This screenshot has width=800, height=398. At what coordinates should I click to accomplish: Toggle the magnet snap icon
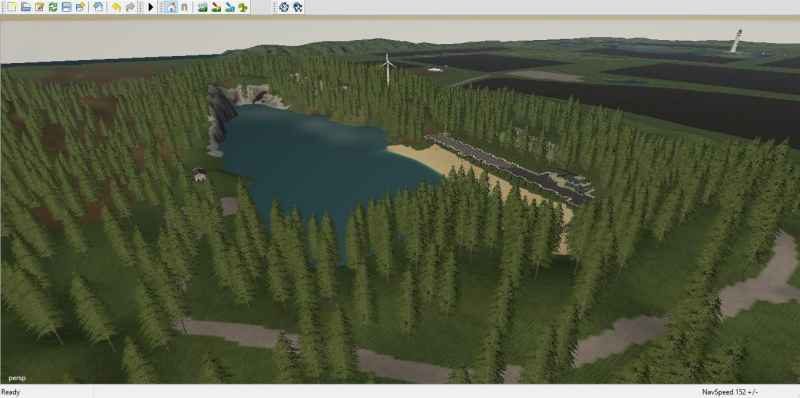tap(184, 7)
